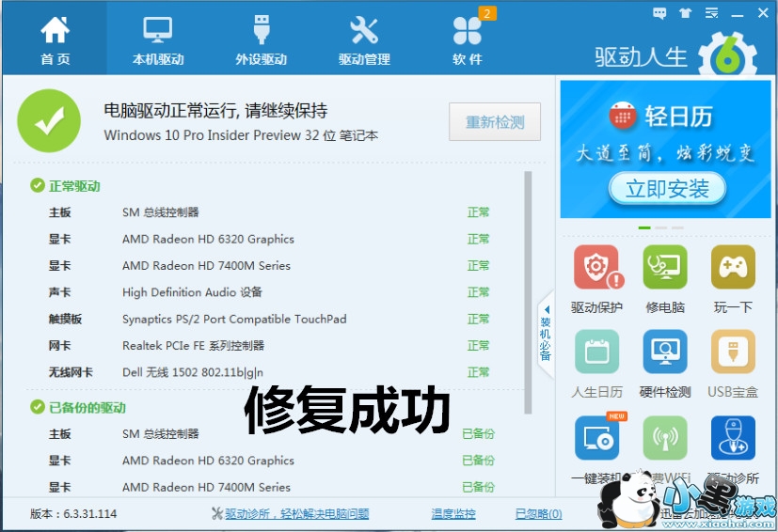Click 已备份 status for SM 总线控制器
Image resolution: width=778 pixels, height=532 pixels.
pos(478,434)
